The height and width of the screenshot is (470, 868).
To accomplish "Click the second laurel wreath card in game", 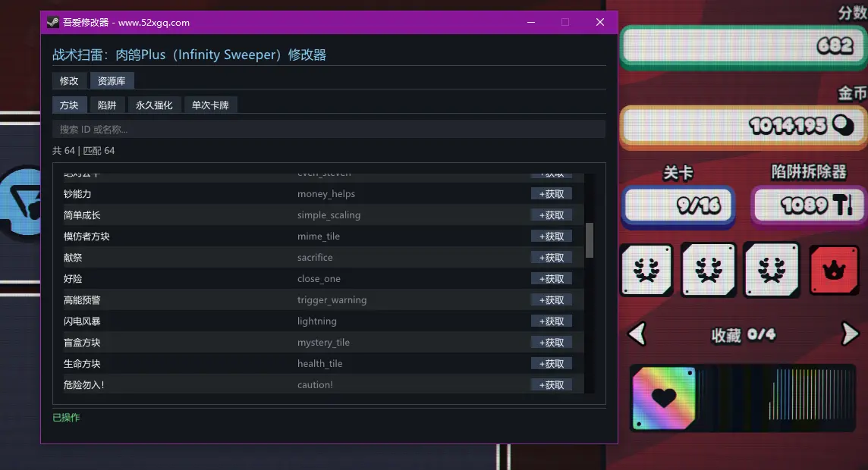I will [709, 270].
